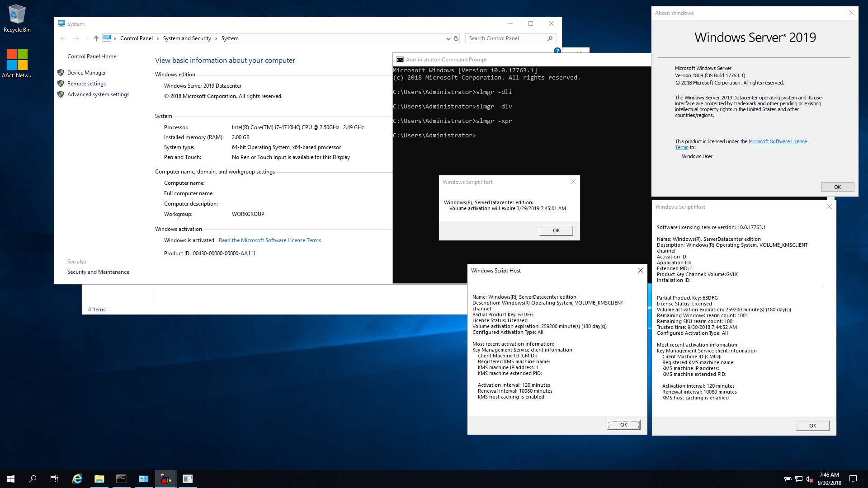Click 'Version 1809 (OS Build 17763.1)' text

(x=710, y=75)
